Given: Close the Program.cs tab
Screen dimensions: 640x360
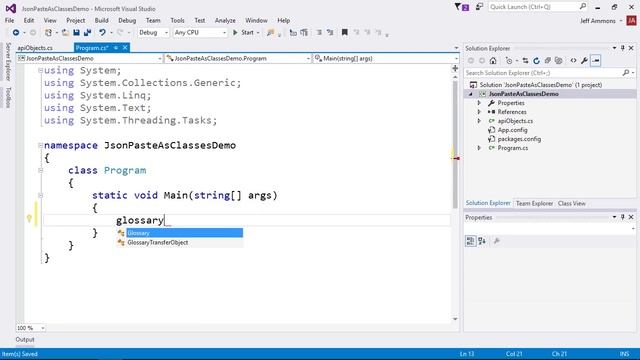Looking at the screenshot, I should coord(125,48).
